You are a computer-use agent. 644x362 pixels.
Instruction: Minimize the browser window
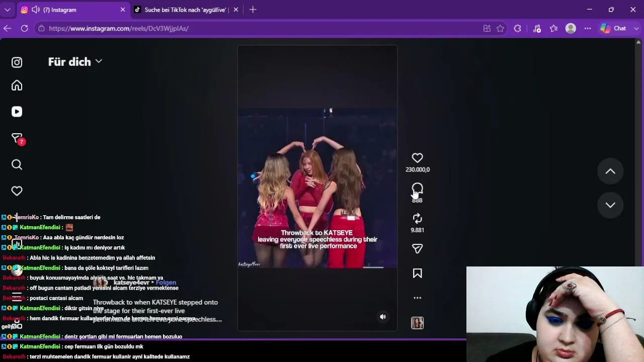pos(590,10)
